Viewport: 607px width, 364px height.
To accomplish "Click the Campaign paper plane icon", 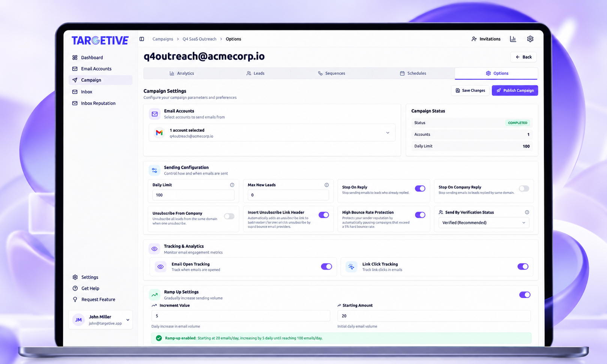I will tap(75, 80).
